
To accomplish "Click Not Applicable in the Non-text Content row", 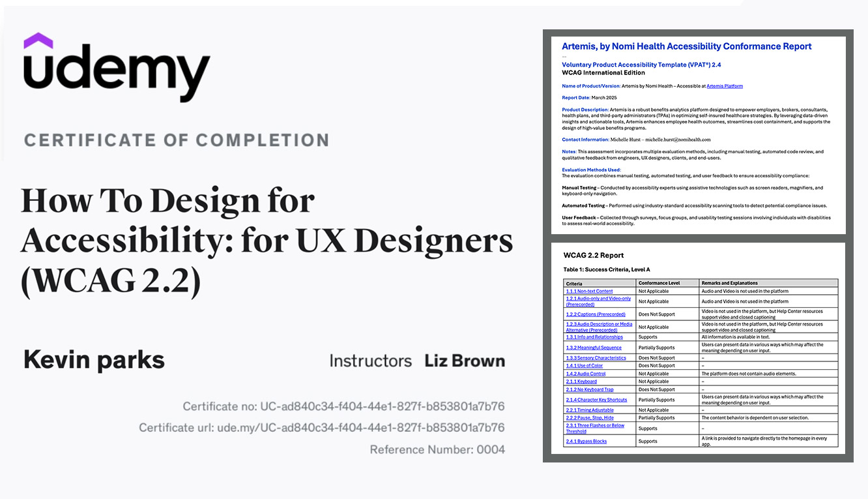I will (654, 291).
